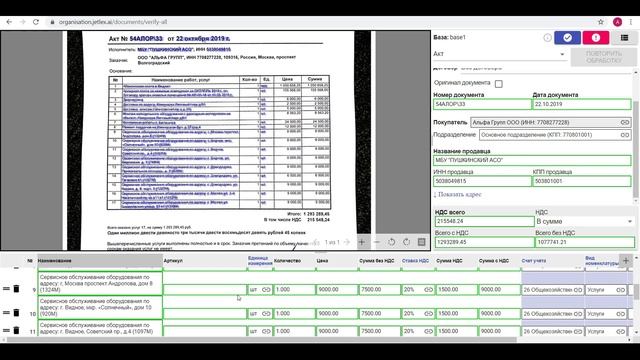640x360 pixels.
Task: Bookmark page with star icon
Action: 601,22
